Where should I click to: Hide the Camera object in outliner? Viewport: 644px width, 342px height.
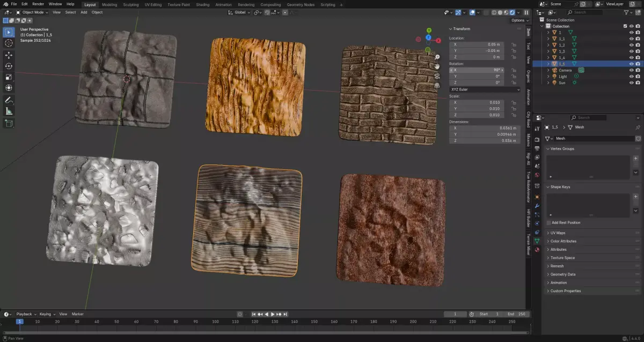631,70
